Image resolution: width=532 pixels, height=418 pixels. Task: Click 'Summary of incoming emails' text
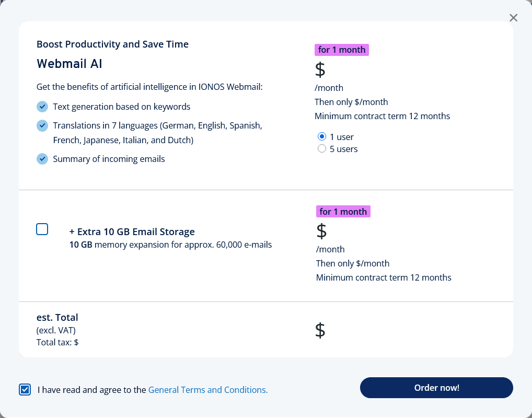[109, 159]
